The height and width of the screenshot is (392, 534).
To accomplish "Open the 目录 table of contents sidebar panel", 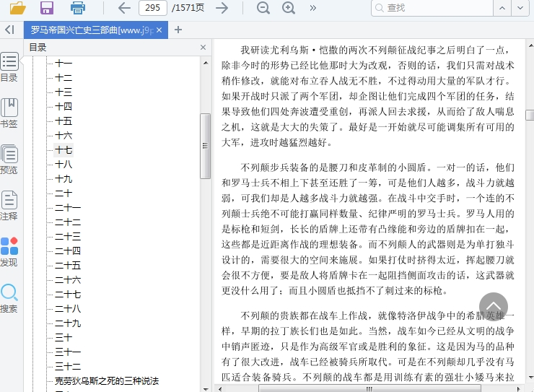I will coord(9,67).
